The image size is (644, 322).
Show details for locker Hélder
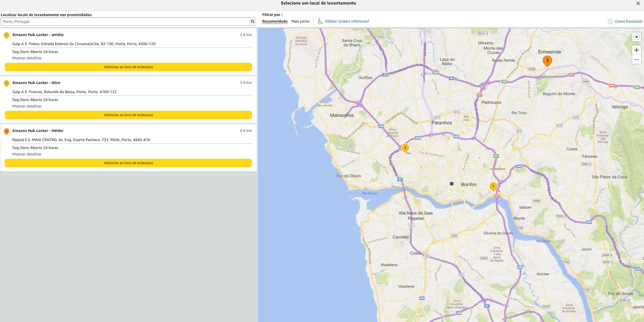pyautogui.click(x=27, y=154)
